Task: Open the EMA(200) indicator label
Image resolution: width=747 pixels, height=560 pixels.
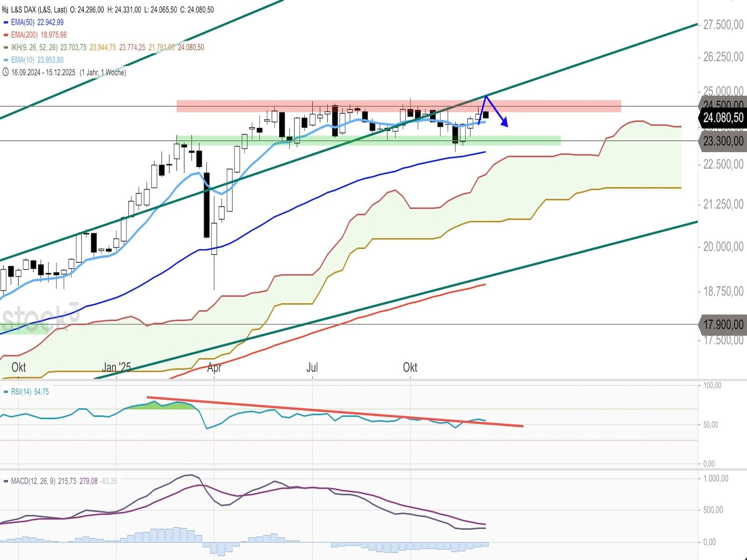Action: (x=26, y=35)
